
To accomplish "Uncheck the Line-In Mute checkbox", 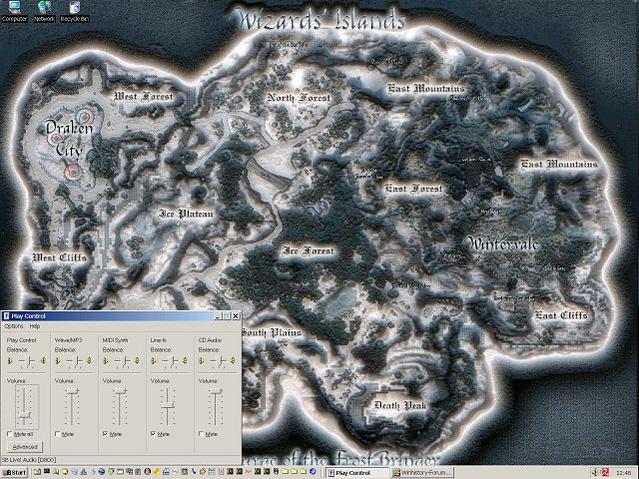I will [x=153, y=434].
